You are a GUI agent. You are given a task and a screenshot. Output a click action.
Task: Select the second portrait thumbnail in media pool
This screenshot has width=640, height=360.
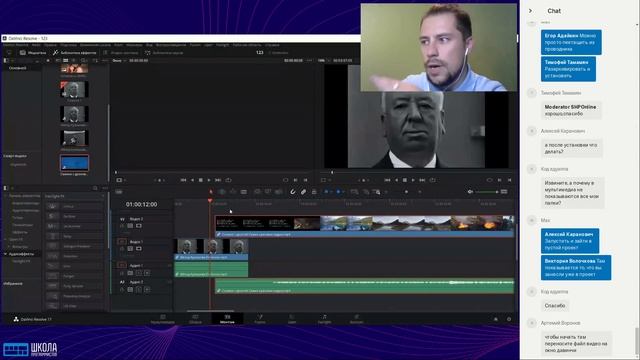tap(74, 114)
